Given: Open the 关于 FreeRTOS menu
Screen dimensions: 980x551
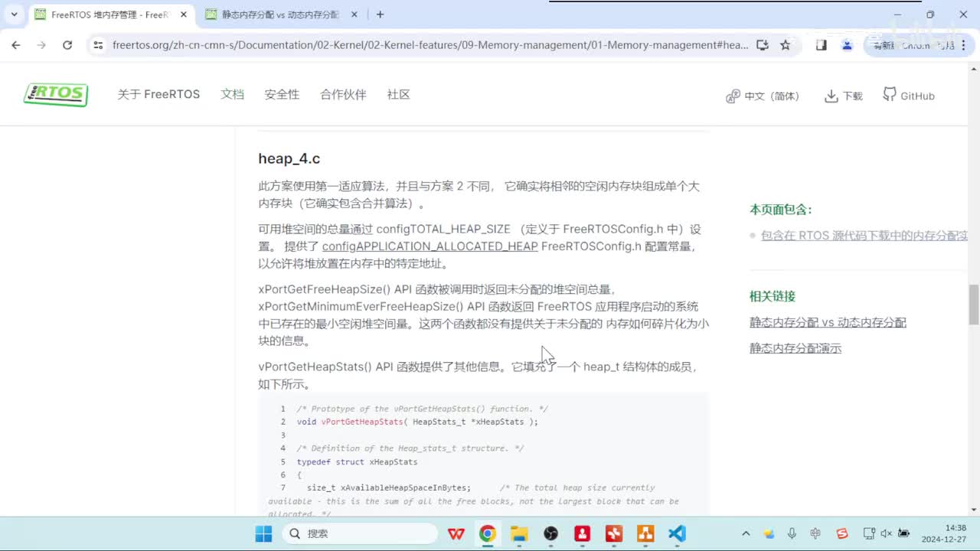Looking at the screenshot, I should tap(158, 95).
